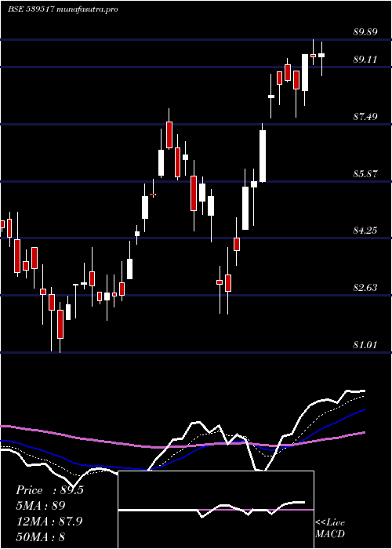Click the last white candle at the top right
Image resolution: width=392 pixels, height=549 pixels.
321,56
